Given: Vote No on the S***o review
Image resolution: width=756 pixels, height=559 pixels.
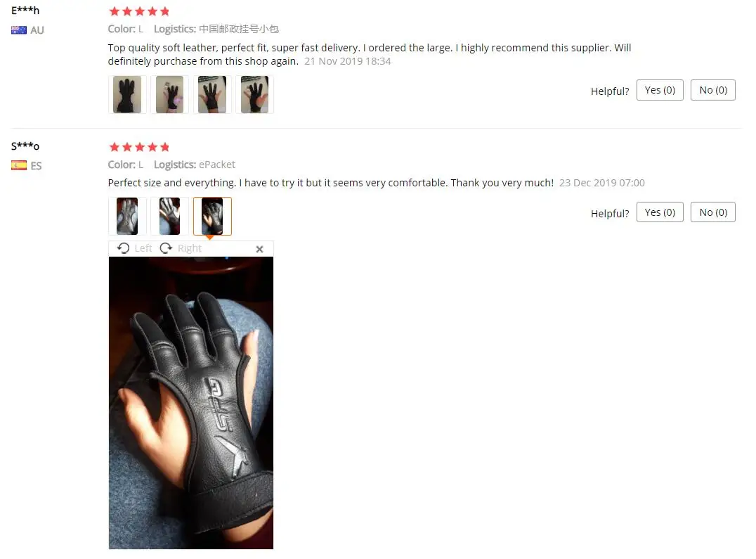Looking at the screenshot, I should point(712,212).
